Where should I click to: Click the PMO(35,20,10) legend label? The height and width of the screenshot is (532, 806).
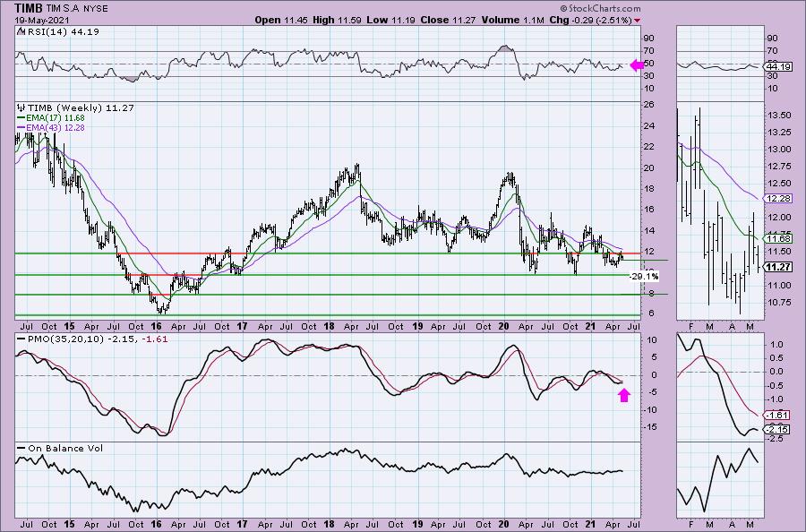(66, 339)
